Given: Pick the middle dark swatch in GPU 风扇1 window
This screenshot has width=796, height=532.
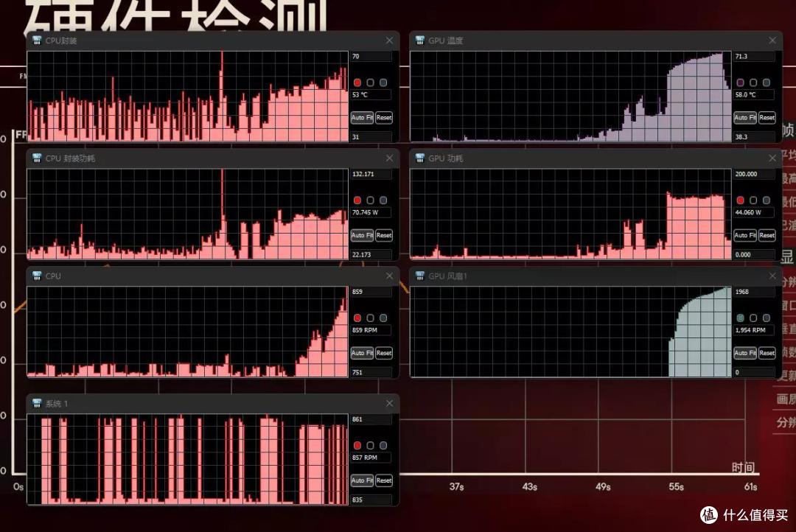Looking at the screenshot, I should tap(753, 318).
